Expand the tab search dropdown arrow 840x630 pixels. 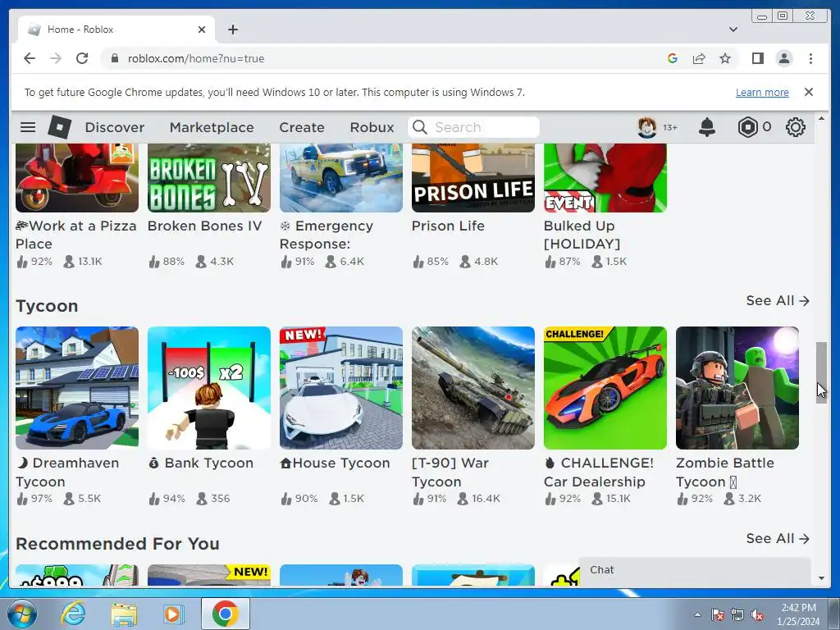(733, 30)
